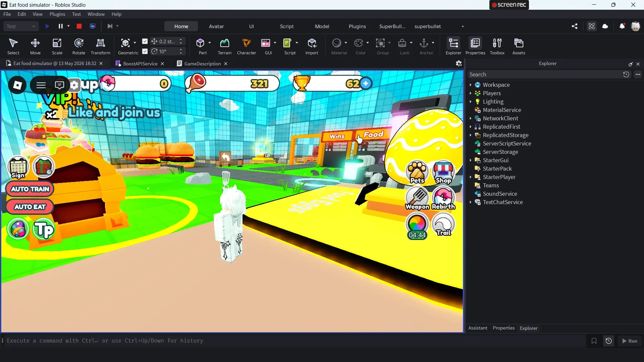The image size is (644, 362).
Task: Choose the Rotate tool
Action: point(79,46)
